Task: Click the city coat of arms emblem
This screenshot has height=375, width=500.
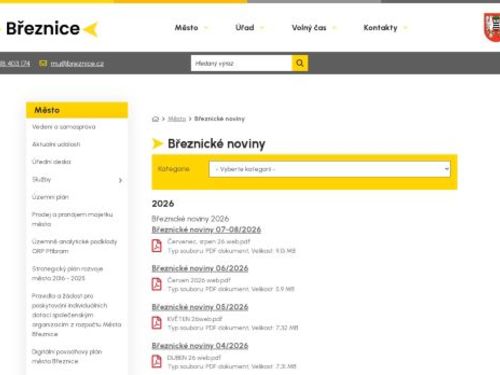Action: click(492, 27)
